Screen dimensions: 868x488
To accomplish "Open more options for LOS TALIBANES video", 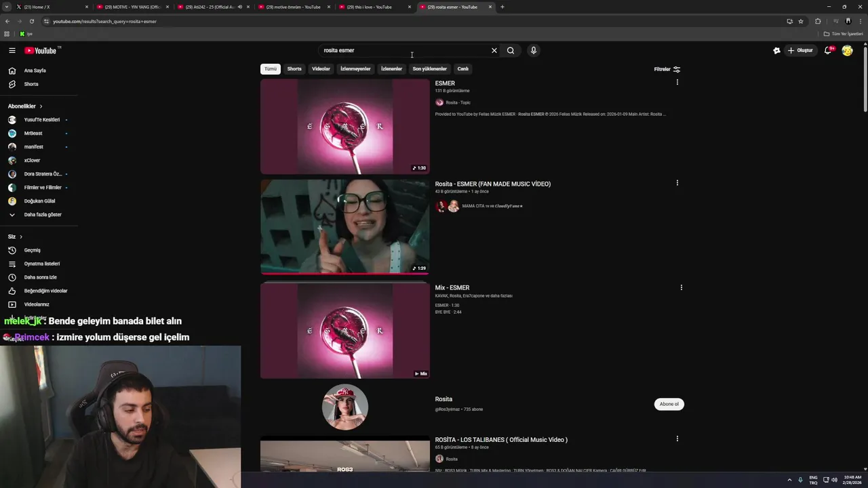I will click(677, 439).
